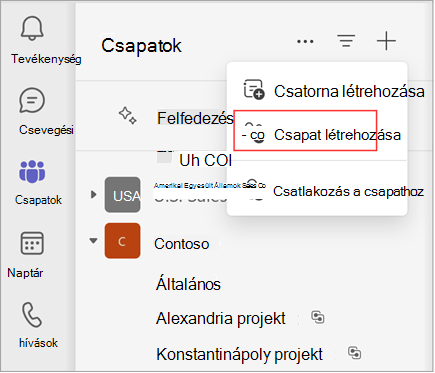Viewport: 435px width, 373px height.
Task: Open the Csevegési chat icon
Action: [x=32, y=101]
